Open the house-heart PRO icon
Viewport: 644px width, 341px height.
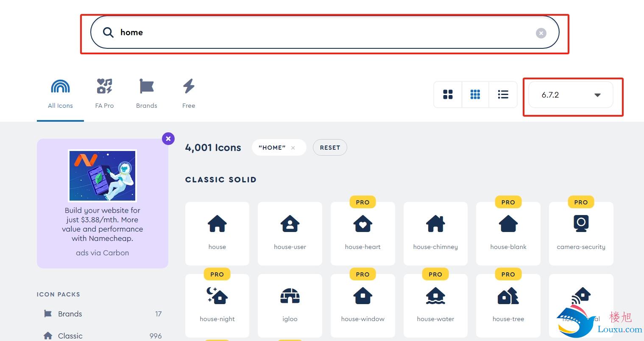tap(362, 233)
